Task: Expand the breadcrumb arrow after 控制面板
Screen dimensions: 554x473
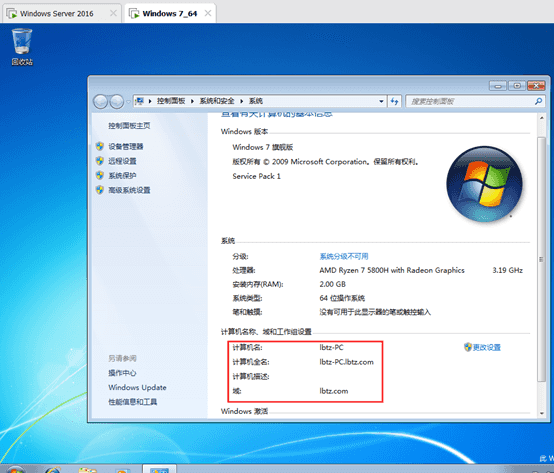Action: tap(192, 101)
